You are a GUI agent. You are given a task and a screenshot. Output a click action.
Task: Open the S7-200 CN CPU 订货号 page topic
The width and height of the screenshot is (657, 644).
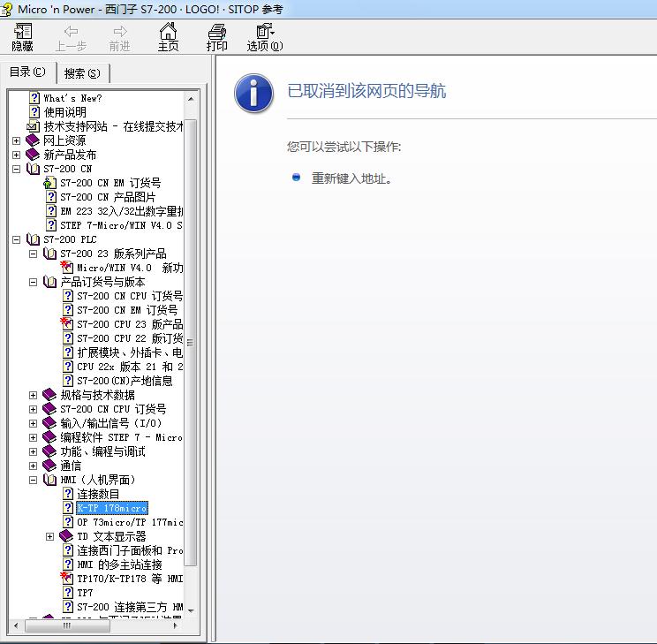click(x=130, y=296)
